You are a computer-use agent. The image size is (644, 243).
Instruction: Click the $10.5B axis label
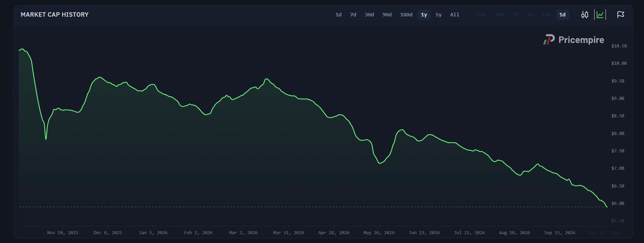(x=619, y=46)
